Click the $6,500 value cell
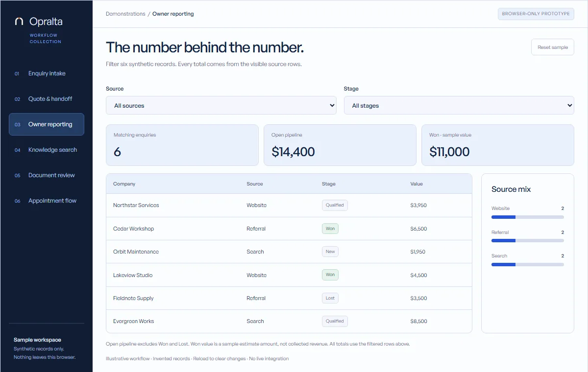The height and width of the screenshot is (372, 588). [419, 229]
